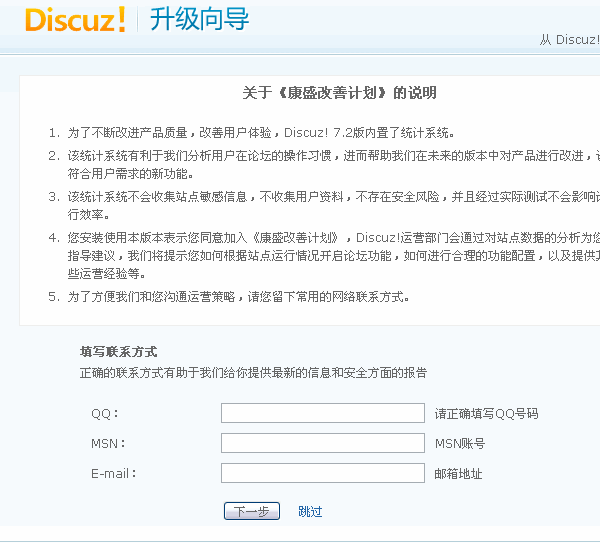Click the line starting 正确的联系方式有助于
This screenshot has height=543, width=600.
(x=253, y=373)
